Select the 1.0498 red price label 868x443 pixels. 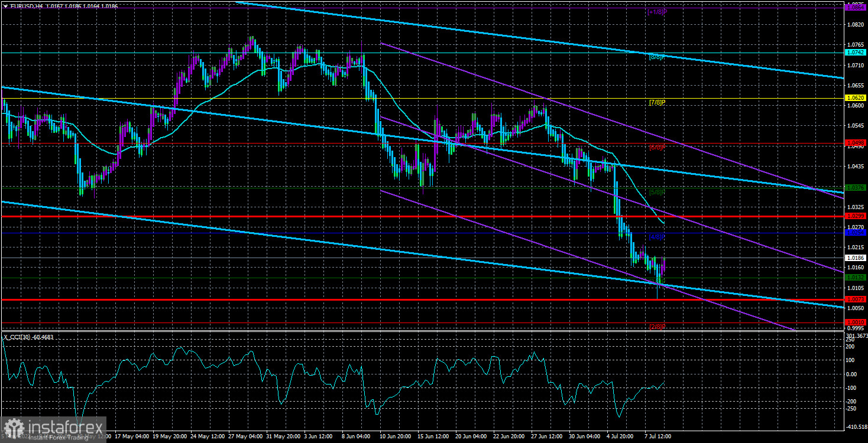pos(856,143)
